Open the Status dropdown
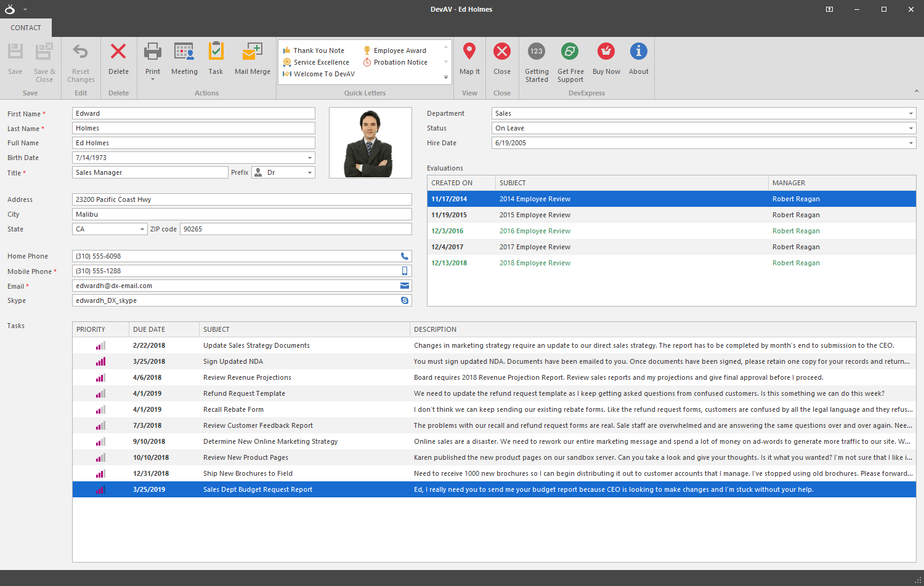This screenshot has height=586, width=924. click(910, 128)
